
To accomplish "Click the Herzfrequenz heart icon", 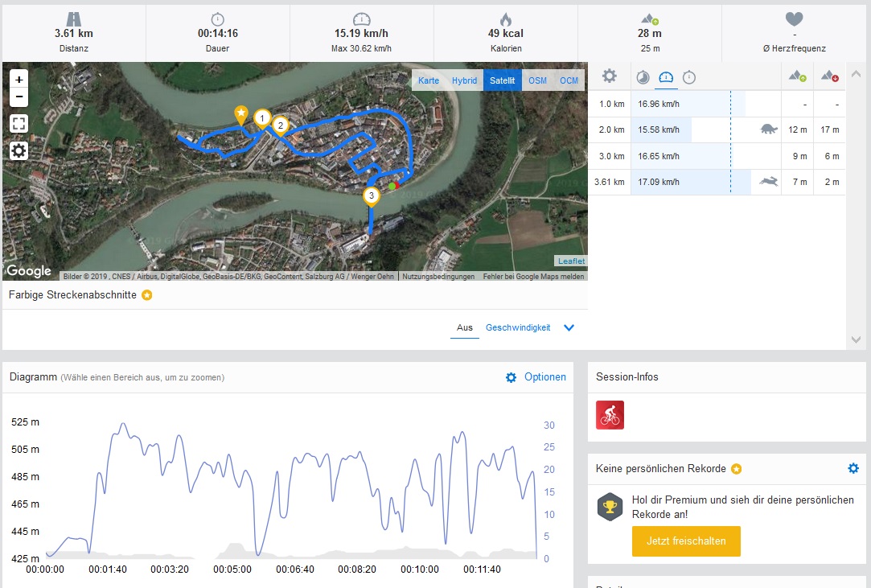I will [795, 19].
